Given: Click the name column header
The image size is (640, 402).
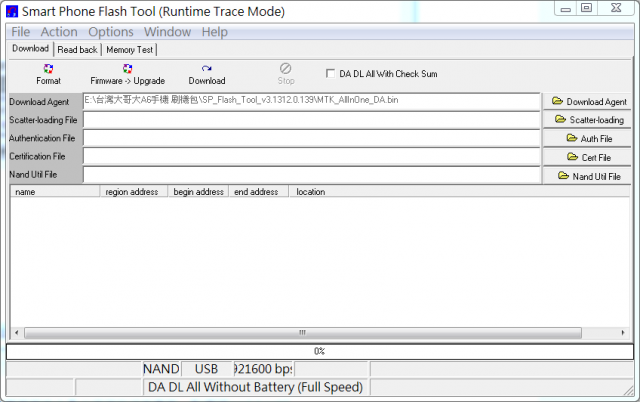Looking at the screenshot, I should coord(55,191).
